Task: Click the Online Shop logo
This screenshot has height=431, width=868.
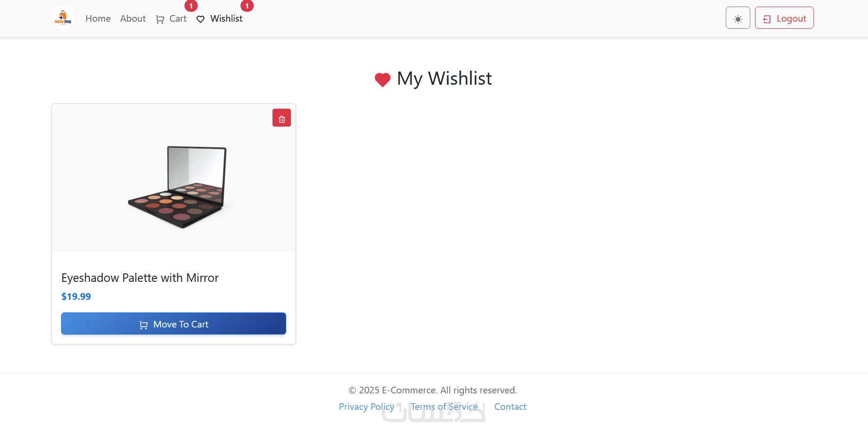Action: (63, 18)
